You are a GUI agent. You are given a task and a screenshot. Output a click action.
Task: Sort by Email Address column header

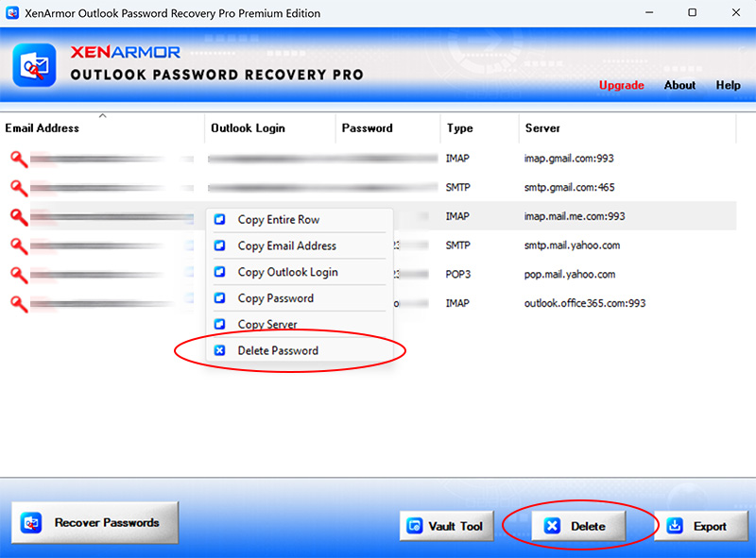102,128
